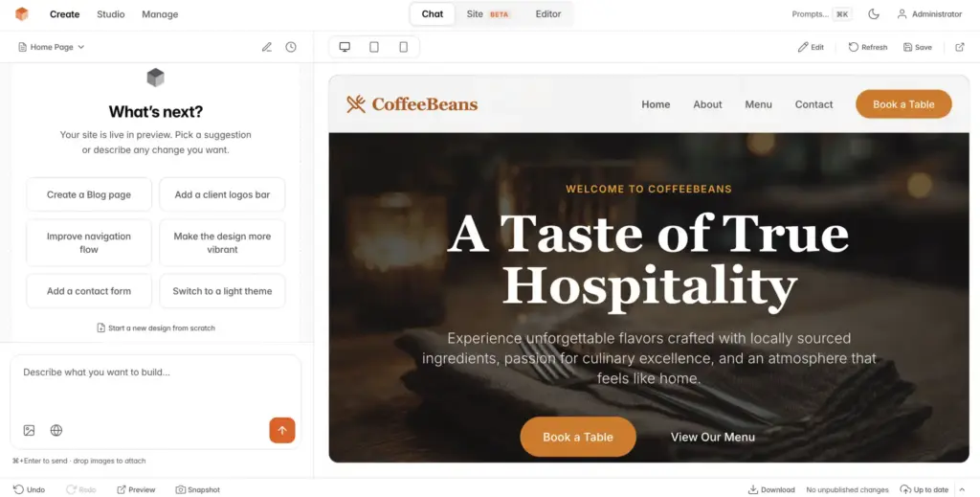Download the site files
Viewport: 980px width, 497px height.
click(x=771, y=489)
